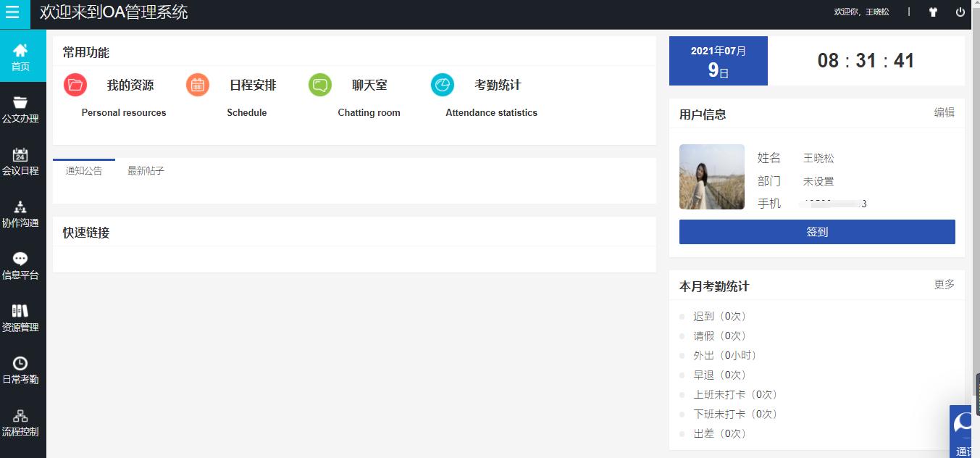Open 会议日程 calendar icon
Screen dimensions: 980x458
(20, 154)
